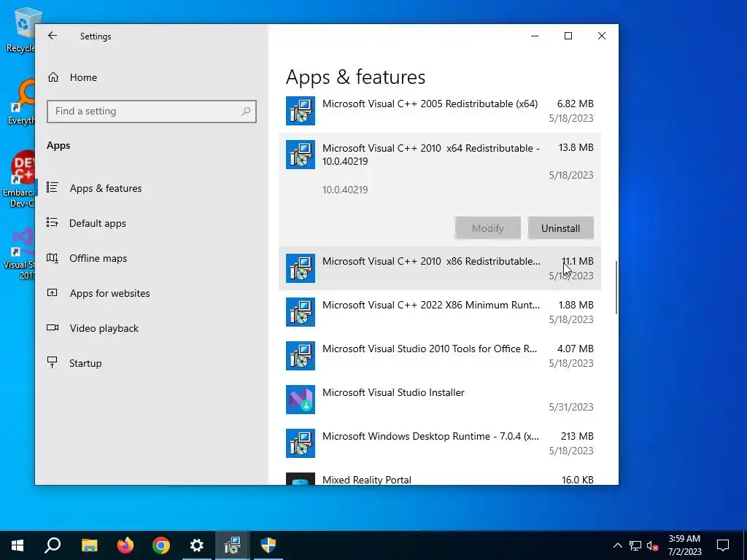Click the Visual C++ 2010 x64 Redistributable icon

(x=300, y=155)
